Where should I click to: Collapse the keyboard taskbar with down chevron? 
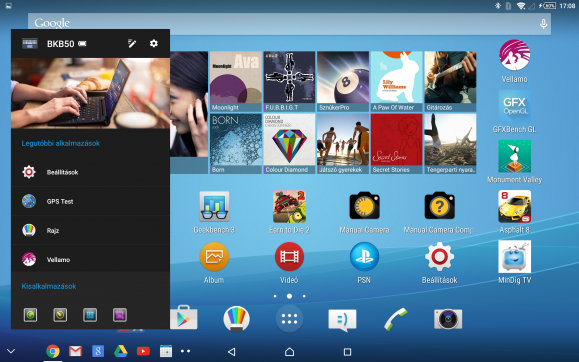11,351
